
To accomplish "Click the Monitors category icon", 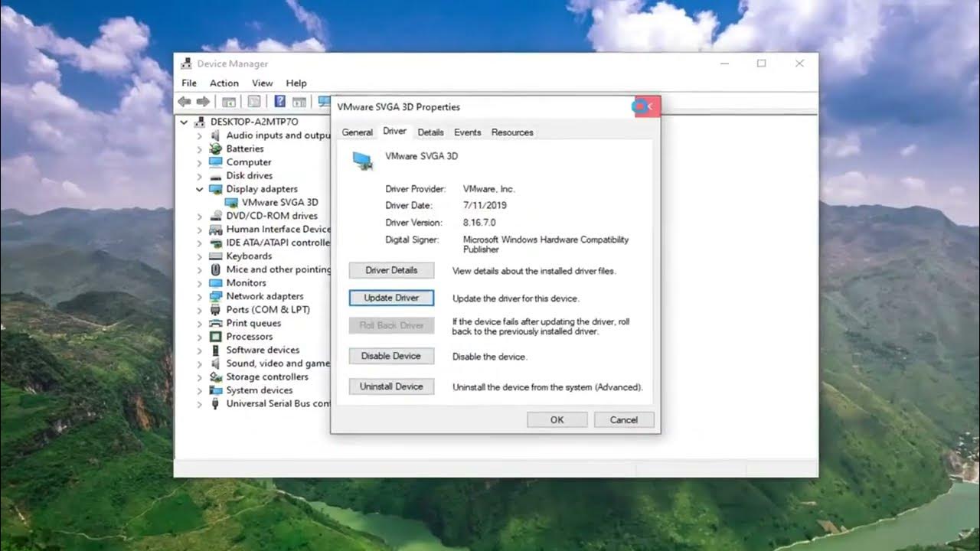I will (216, 282).
